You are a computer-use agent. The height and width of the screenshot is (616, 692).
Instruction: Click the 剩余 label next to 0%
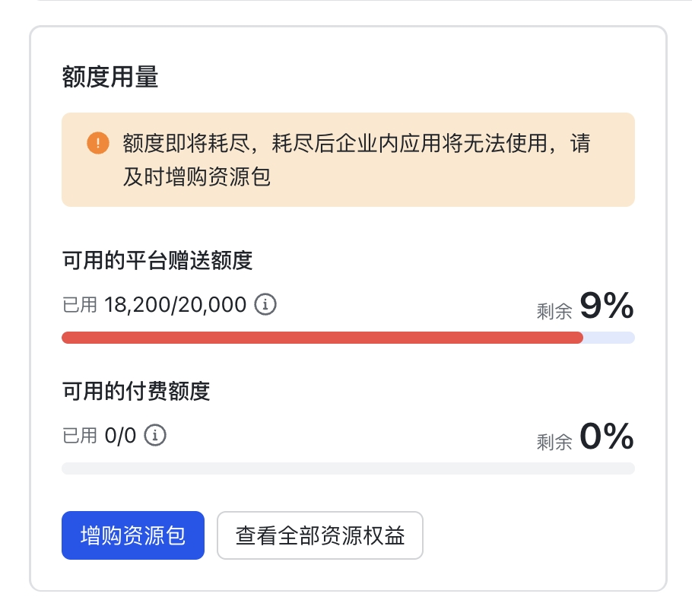554,442
